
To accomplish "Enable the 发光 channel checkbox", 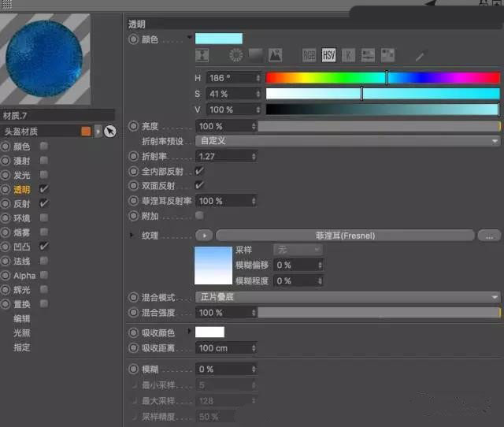I will pos(44,175).
